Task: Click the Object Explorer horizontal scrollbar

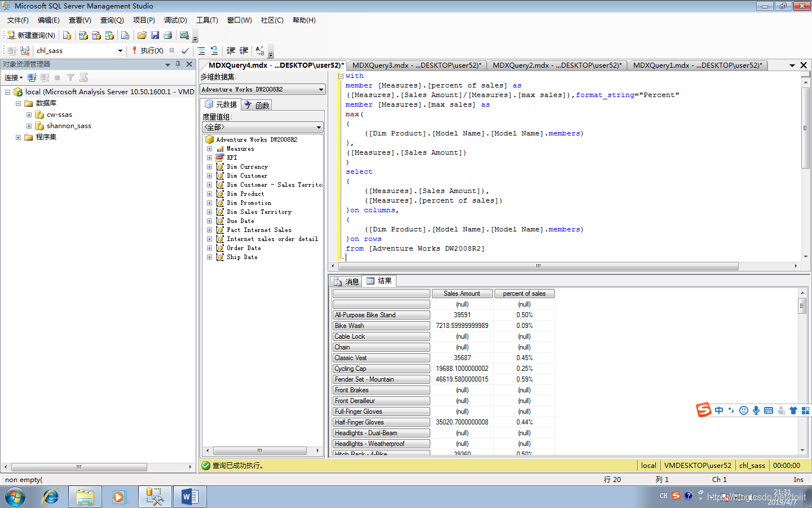Action: (x=79, y=467)
